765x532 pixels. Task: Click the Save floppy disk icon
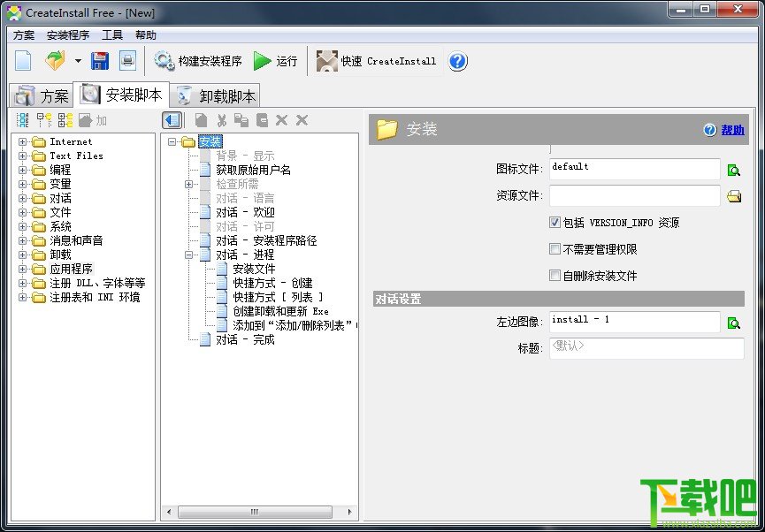100,61
